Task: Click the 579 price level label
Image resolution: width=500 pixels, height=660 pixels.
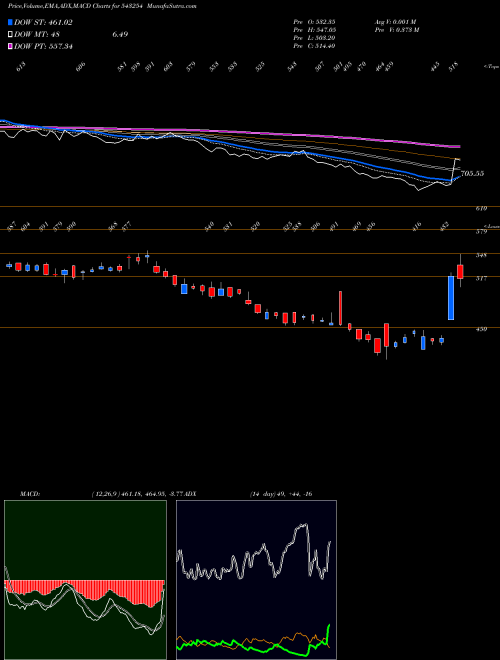Action: [481, 232]
